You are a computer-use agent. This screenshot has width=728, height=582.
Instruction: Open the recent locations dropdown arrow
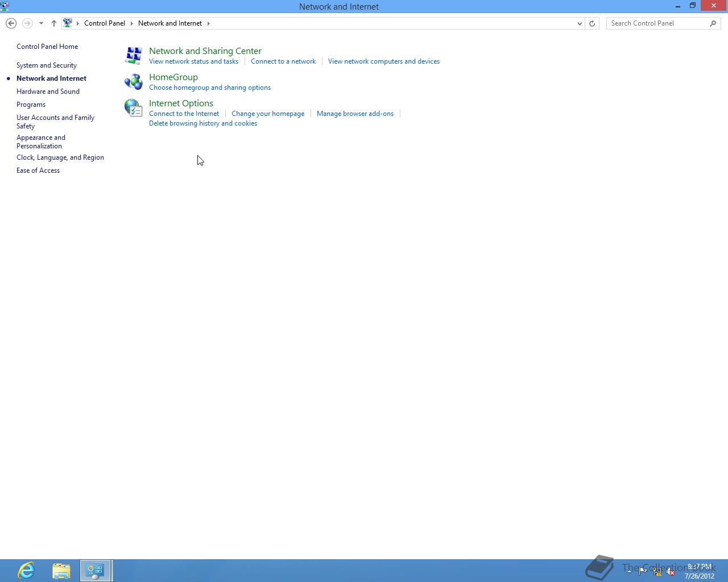pos(41,23)
